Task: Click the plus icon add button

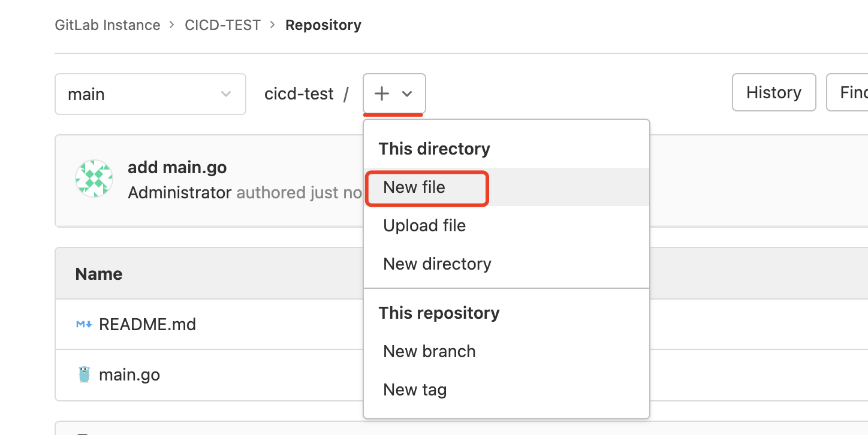Action: (382, 93)
